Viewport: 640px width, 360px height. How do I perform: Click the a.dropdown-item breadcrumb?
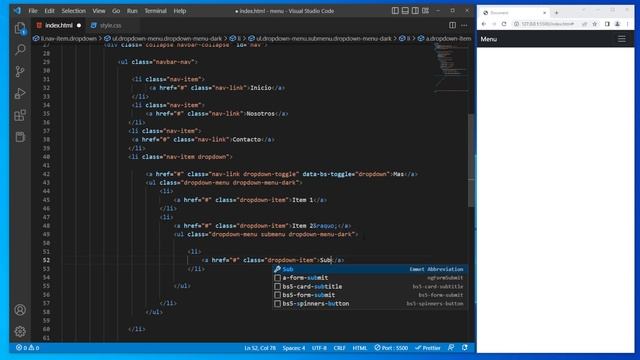click(x=444, y=38)
